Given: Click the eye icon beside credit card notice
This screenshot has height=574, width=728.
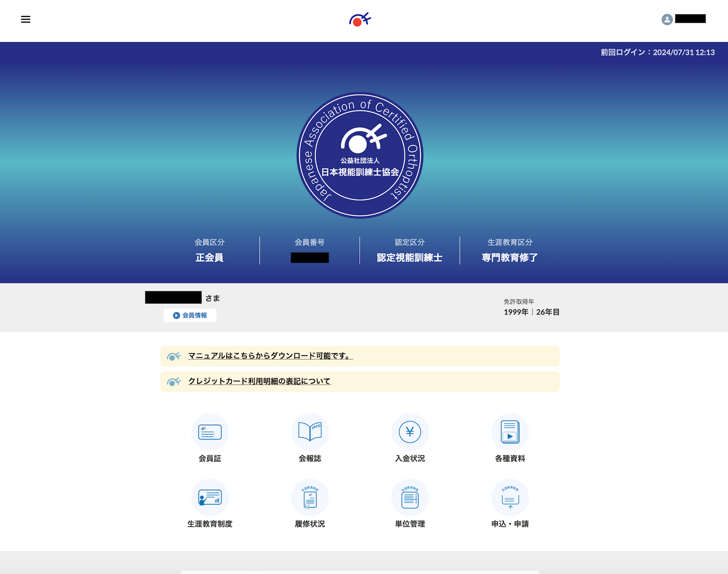Looking at the screenshot, I should point(174,382).
